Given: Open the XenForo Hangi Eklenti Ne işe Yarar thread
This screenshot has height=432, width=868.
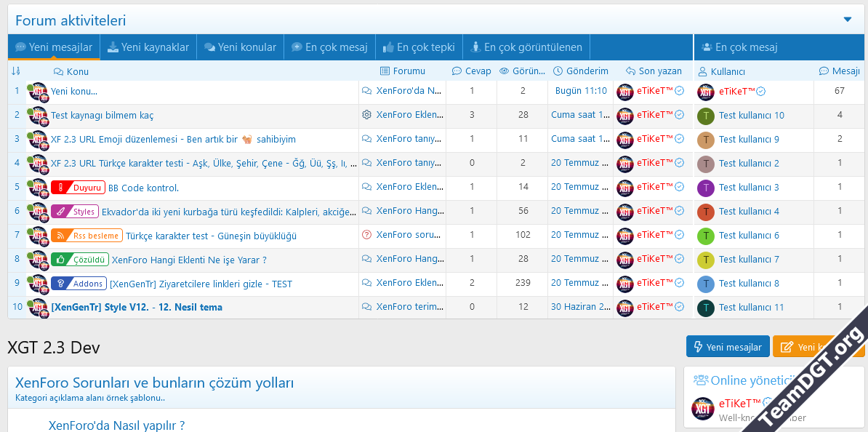Looking at the screenshot, I should [189, 260].
